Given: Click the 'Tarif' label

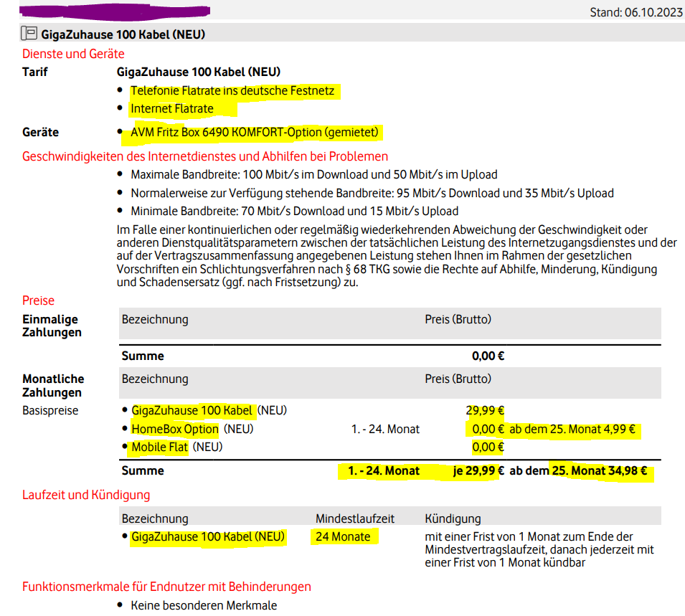Looking at the screenshot, I should 35,72.
